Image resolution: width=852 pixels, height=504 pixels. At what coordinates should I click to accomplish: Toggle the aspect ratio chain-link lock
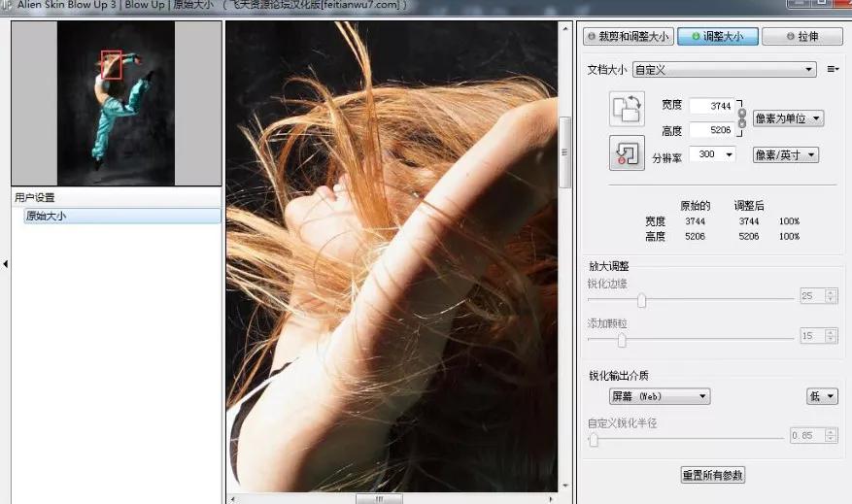[741, 118]
